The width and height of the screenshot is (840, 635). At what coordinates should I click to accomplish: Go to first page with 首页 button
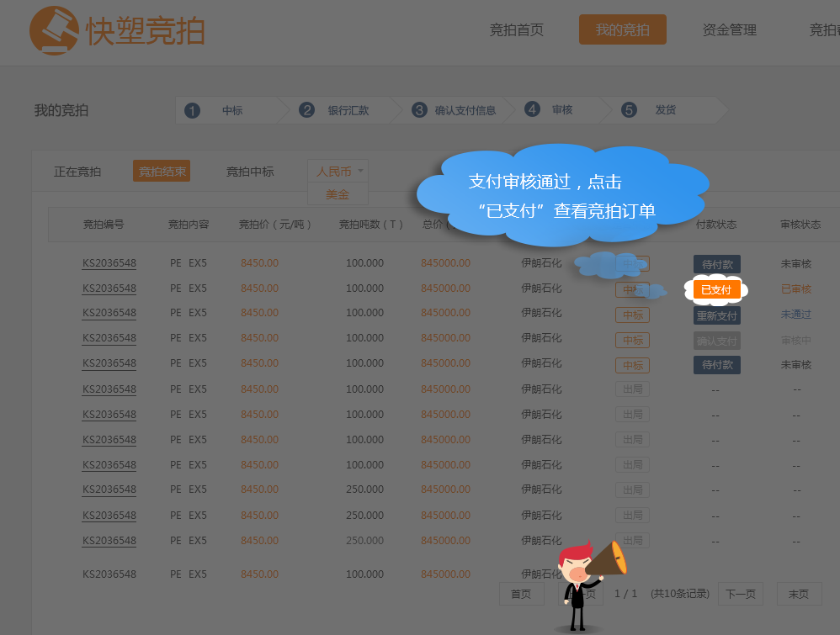pos(521,594)
